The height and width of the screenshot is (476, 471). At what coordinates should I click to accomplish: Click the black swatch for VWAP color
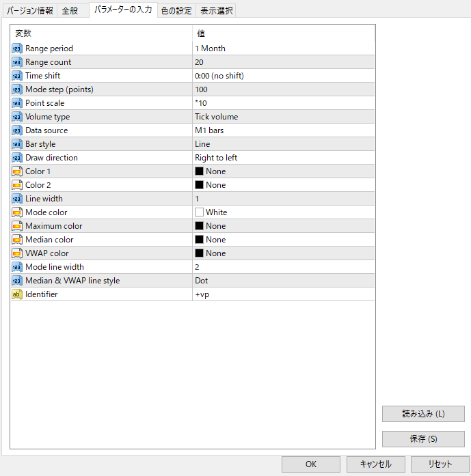tap(199, 253)
